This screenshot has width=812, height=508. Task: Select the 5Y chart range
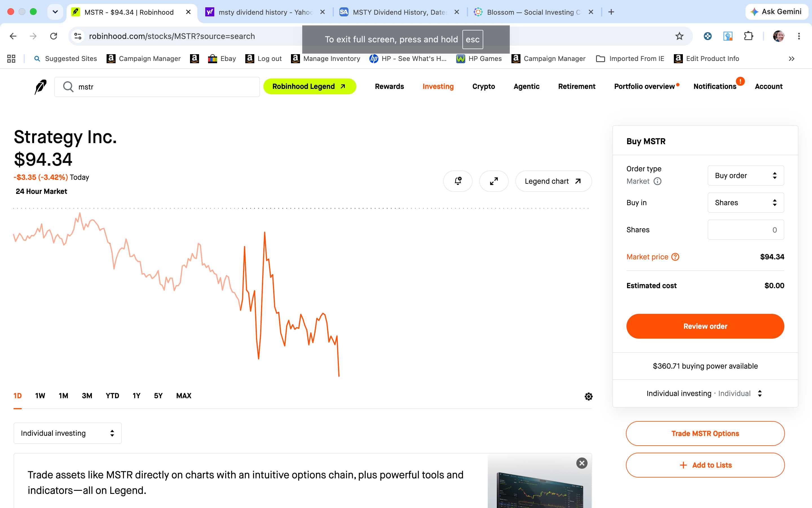(158, 396)
